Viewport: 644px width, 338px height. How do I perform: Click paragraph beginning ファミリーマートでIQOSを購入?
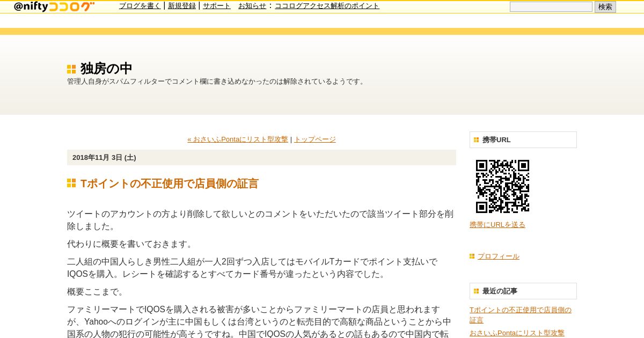[x=261, y=321]
